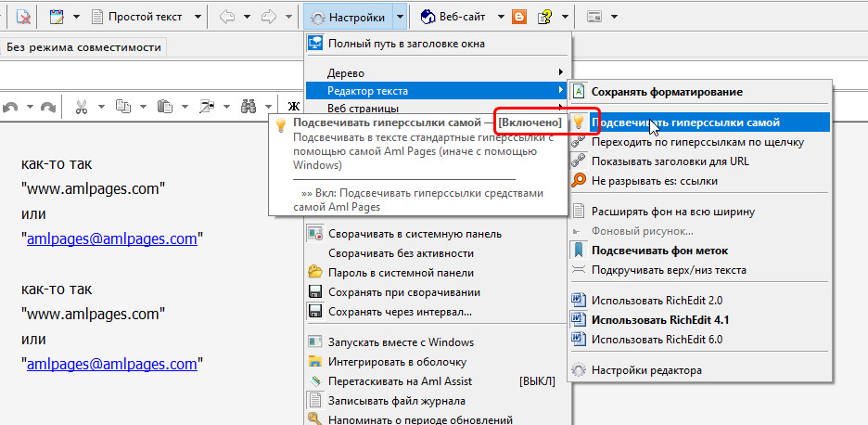Click the Фоновый рисунок... submenu entry
Viewport: 868px width, 425px height.
700,230
